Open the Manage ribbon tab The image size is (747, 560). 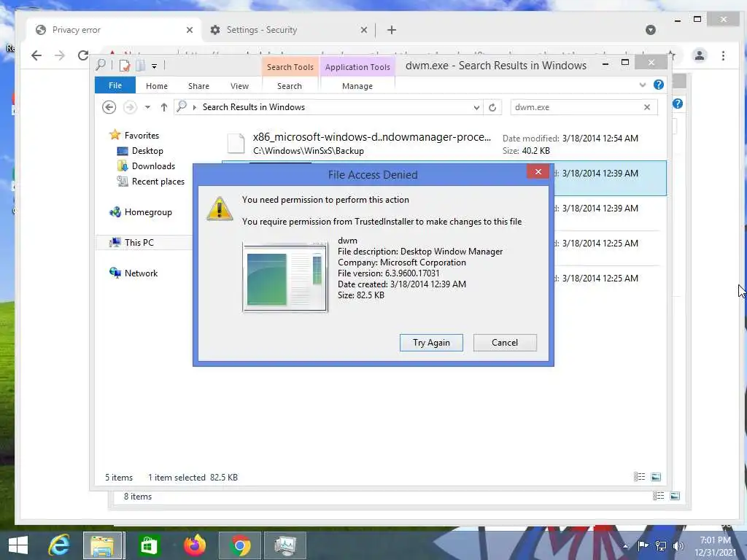point(357,86)
